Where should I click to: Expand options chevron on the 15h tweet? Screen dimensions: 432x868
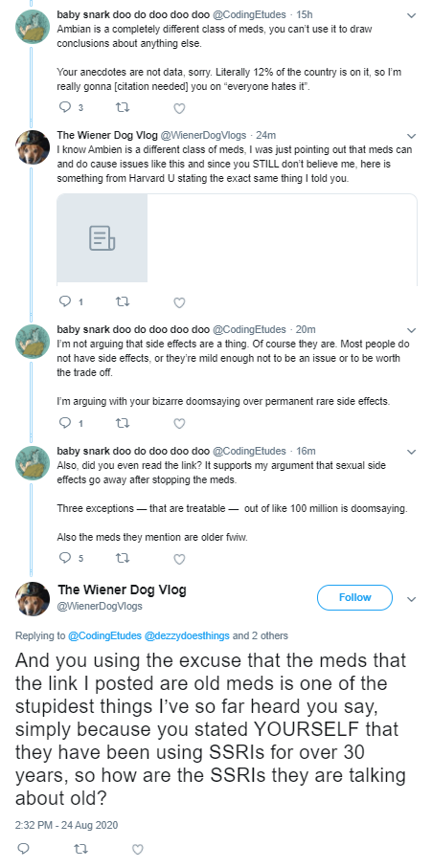click(412, 15)
